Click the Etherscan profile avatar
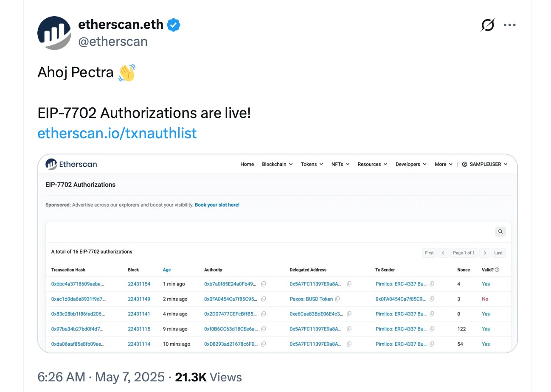This screenshot has height=392, width=551. pyautogui.click(x=54, y=33)
